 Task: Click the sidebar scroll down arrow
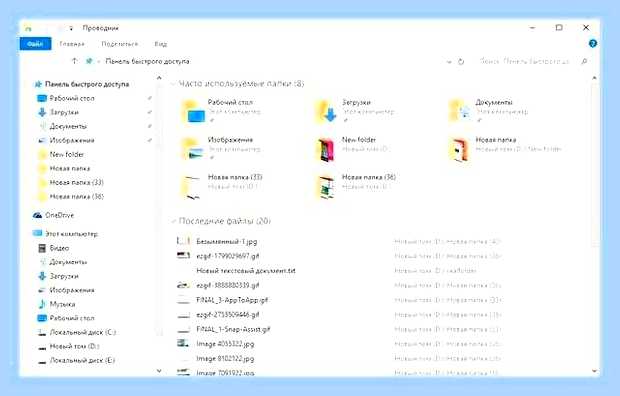(x=159, y=371)
